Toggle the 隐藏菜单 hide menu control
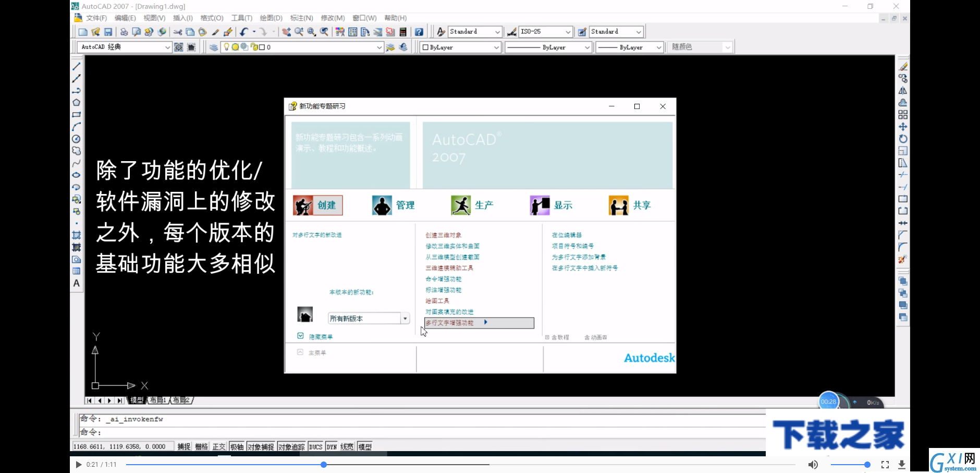Screen dimensions: 980x473 pyautogui.click(x=315, y=336)
